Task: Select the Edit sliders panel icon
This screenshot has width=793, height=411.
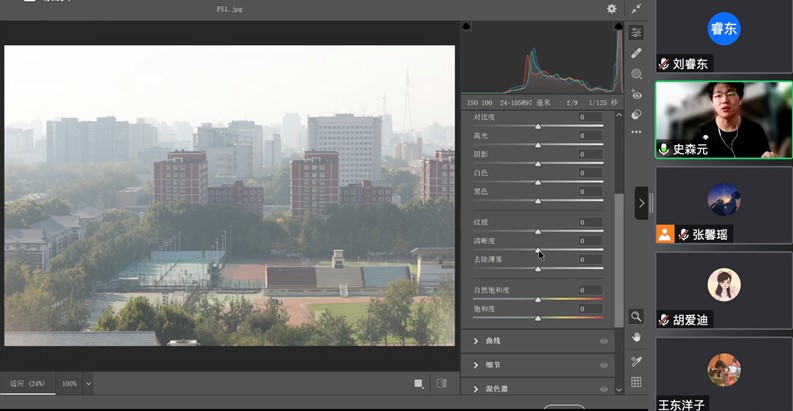Action: coord(636,33)
